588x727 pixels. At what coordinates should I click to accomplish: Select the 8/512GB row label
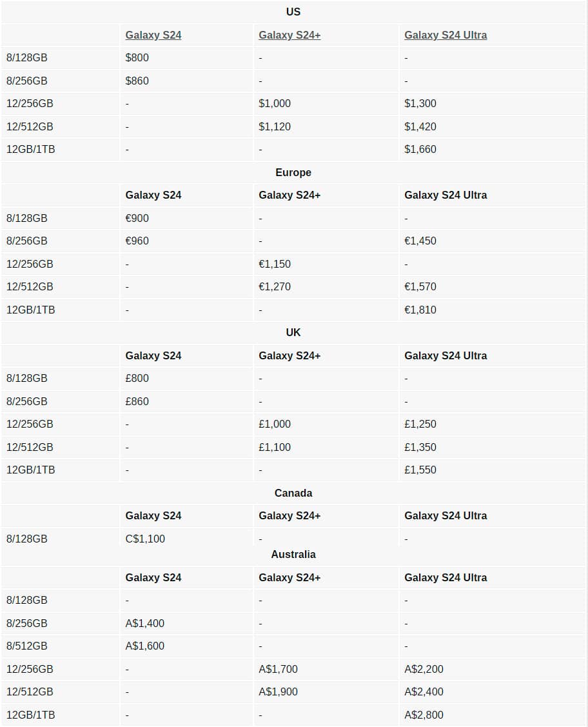pyautogui.click(x=27, y=646)
